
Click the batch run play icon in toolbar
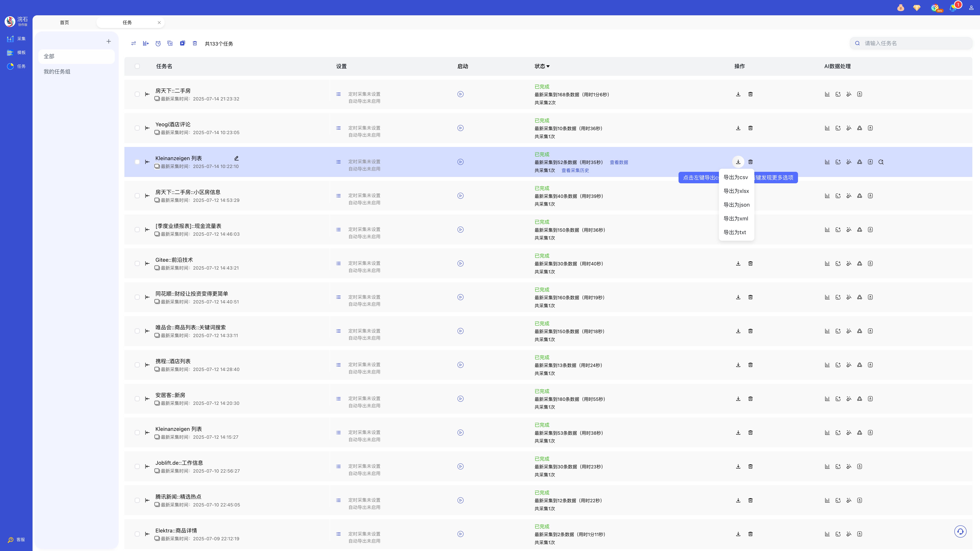(183, 43)
